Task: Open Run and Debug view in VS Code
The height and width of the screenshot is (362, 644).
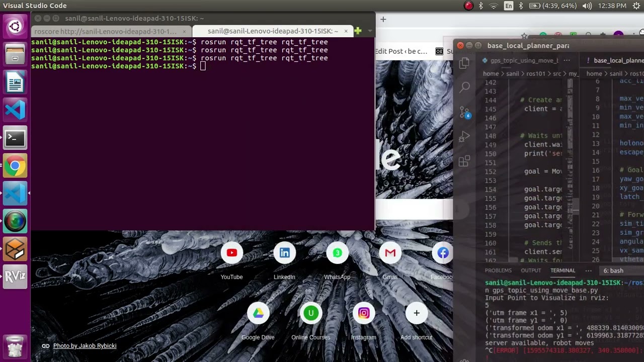Action: 464,136
